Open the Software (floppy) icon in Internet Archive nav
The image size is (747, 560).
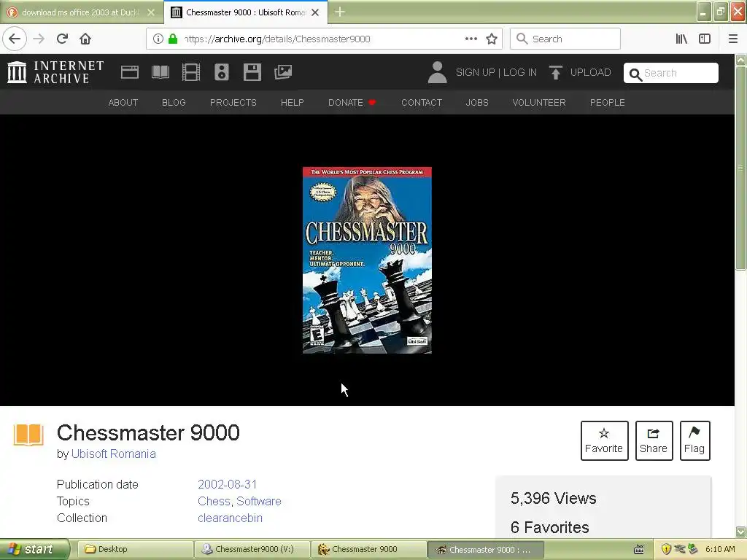[252, 72]
